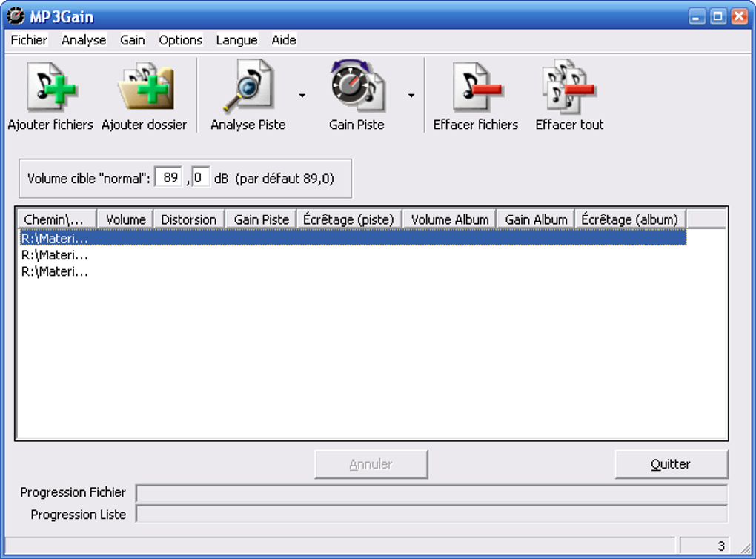Viewport: 756px width, 559px height.
Task: Click the Progression Fichier progress bar
Action: [431, 494]
